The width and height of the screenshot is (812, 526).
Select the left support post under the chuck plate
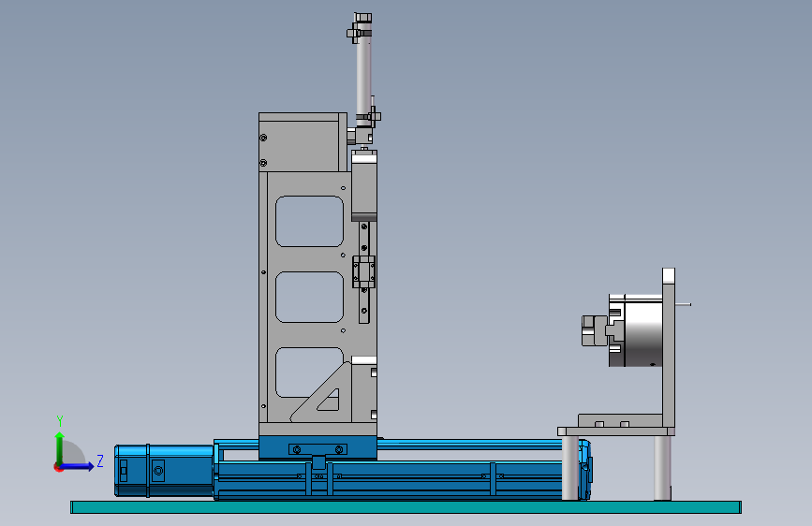pos(570,468)
